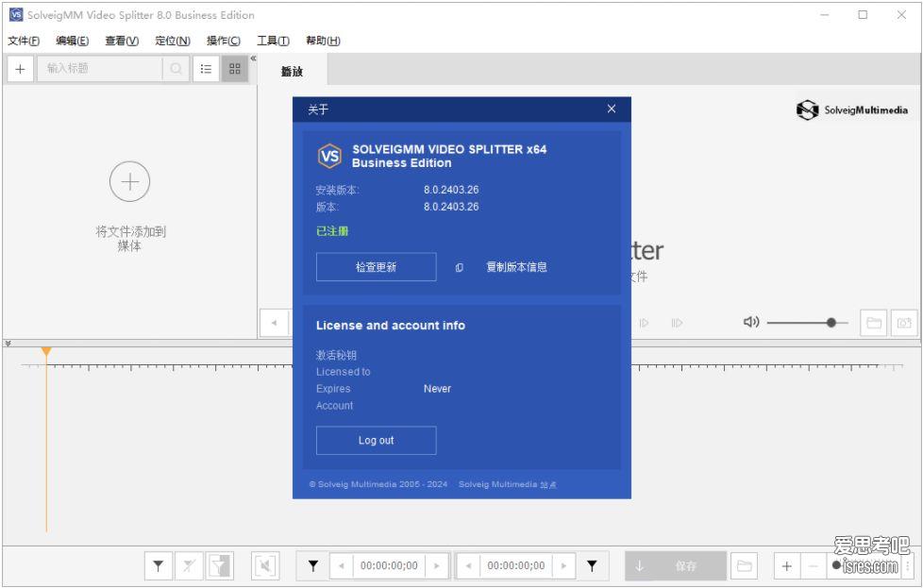Image resolution: width=923 pixels, height=588 pixels.
Task: Click the copy icon beside 复制版本信息
Action: click(x=460, y=268)
